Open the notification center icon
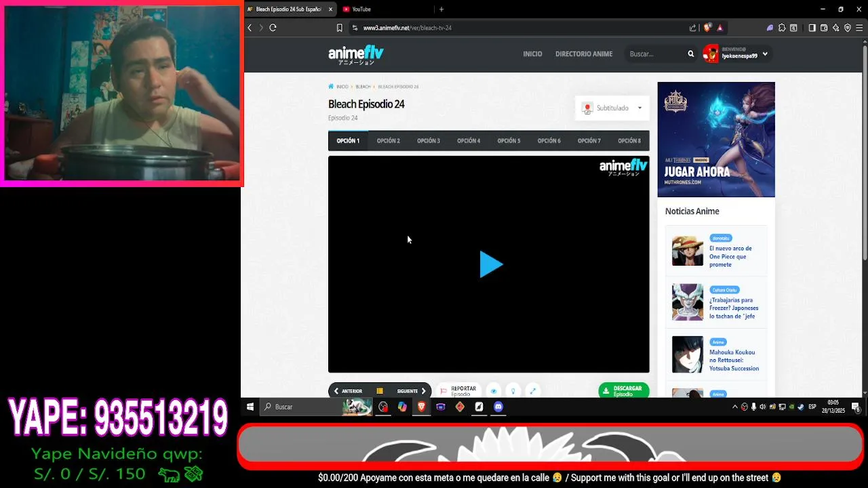Image resolution: width=868 pixels, height=488 pixels. point(856,407)
